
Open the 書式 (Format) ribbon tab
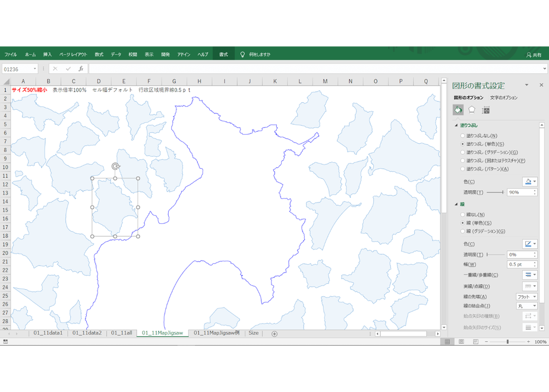tap(223, 55)
